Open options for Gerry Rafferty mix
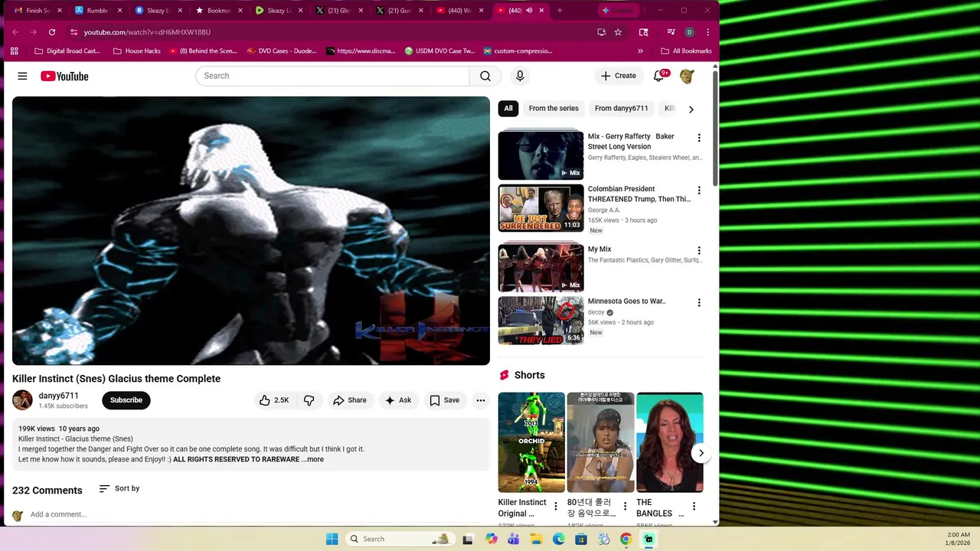The width and height of the screenshot is (980, 551). point(698,138)
